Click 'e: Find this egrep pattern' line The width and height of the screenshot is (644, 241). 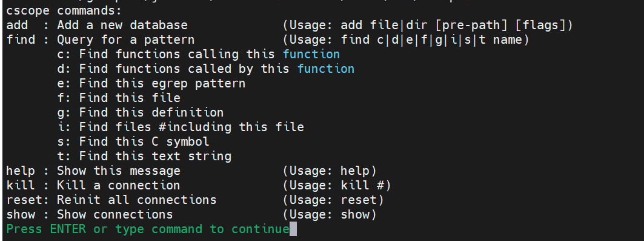click(x=151, y=84)
